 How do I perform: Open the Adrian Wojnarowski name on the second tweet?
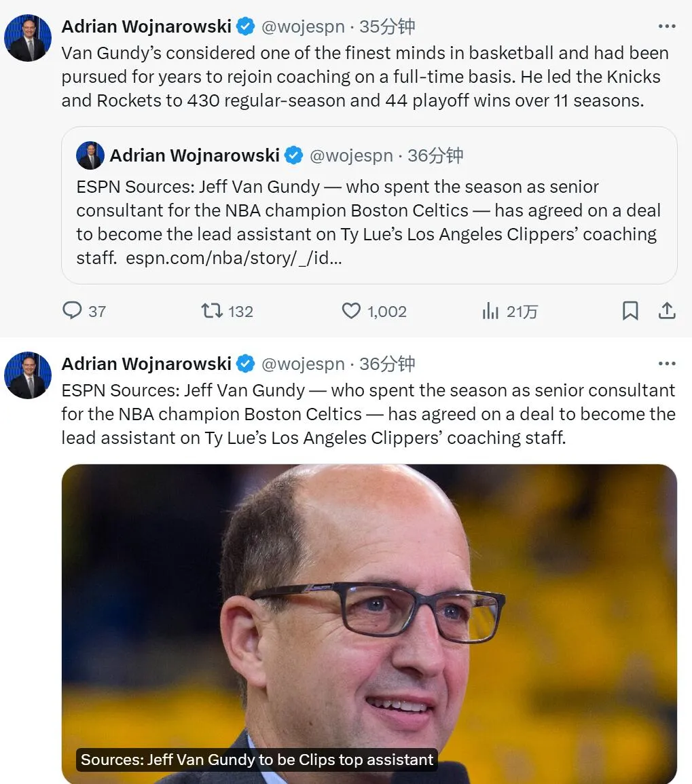pos(146,364)
